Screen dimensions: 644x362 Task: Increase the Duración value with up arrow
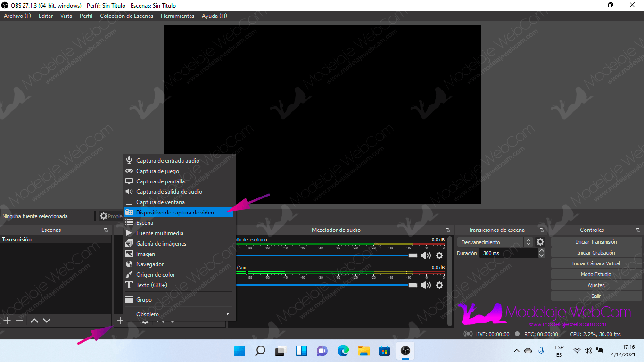541,251
